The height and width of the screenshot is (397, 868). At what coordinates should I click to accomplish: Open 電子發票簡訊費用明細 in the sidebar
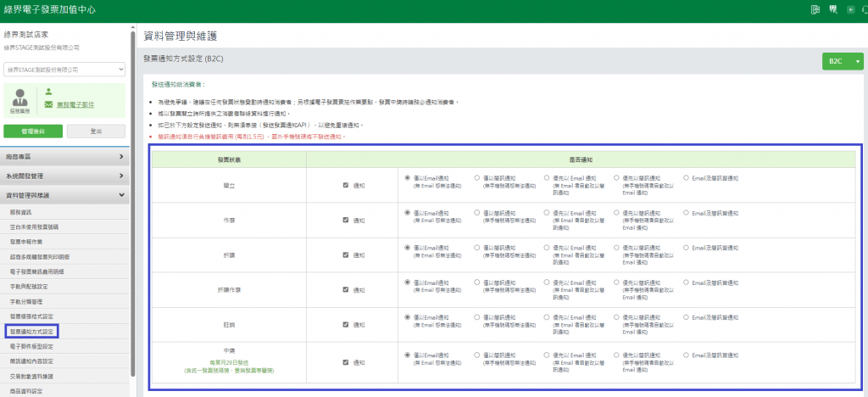point(64,271)
